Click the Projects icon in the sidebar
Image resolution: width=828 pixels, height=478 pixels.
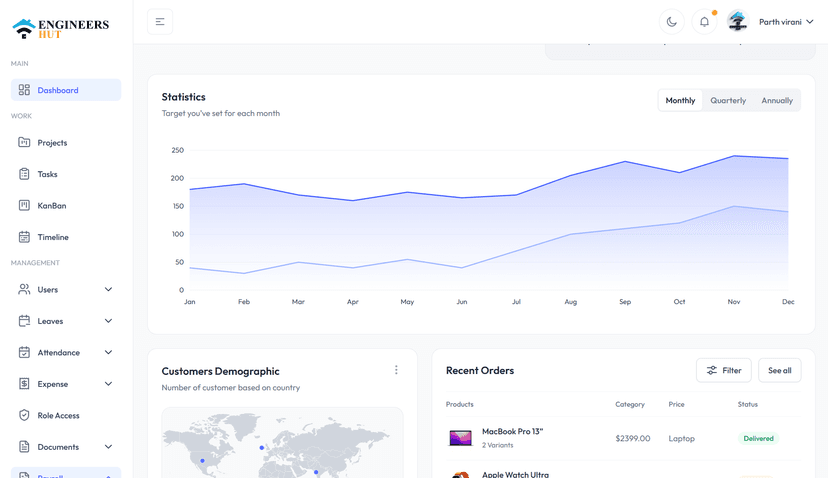25,142
